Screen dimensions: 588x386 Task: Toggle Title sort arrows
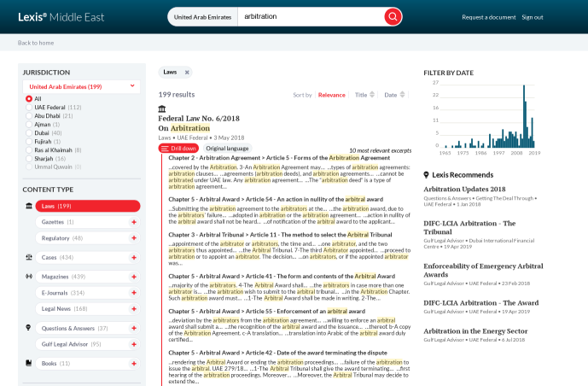click(x=372, y=95)
